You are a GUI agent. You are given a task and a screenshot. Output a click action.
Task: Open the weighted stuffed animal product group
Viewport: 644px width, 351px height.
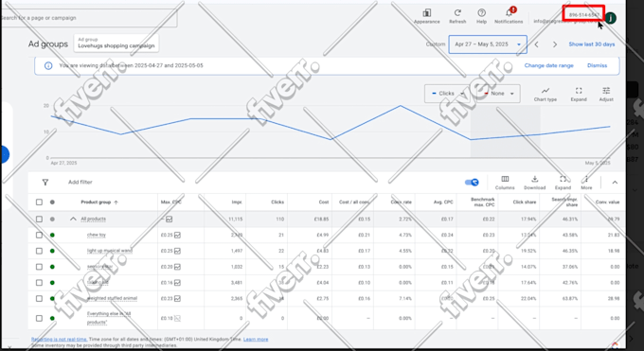coord(112,298)
